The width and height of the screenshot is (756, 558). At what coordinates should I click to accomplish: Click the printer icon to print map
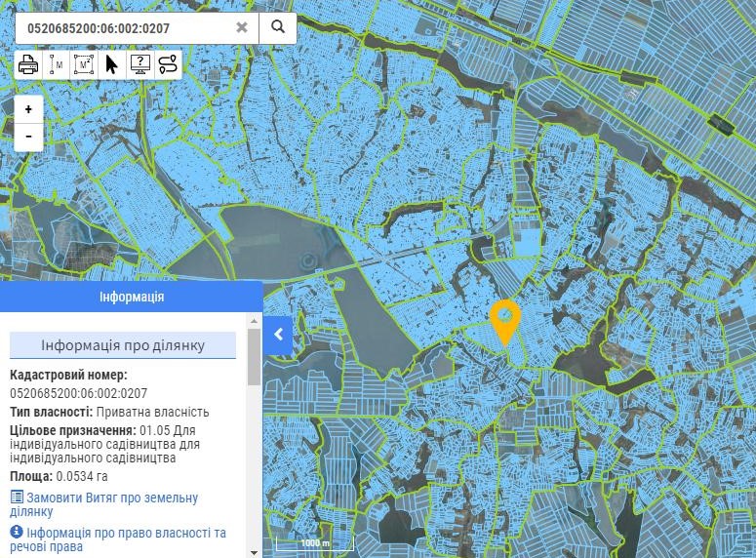coord(28,65)
